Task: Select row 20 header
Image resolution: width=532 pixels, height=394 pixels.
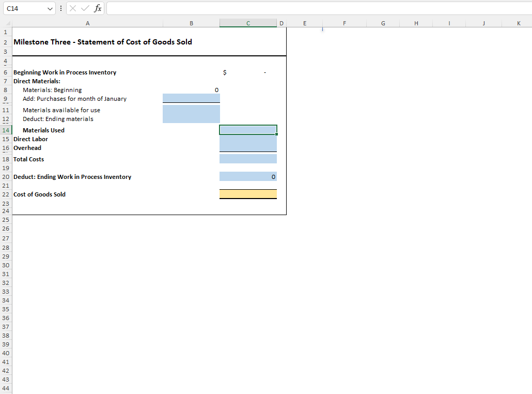Action: tap(6, 177)
